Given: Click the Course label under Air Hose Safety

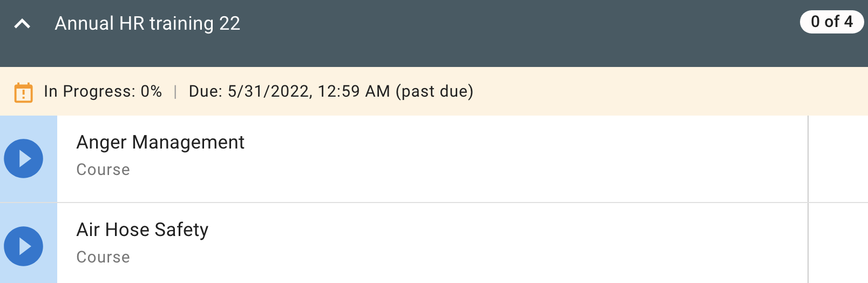Looking at the screenshot, I should point(103,257).
